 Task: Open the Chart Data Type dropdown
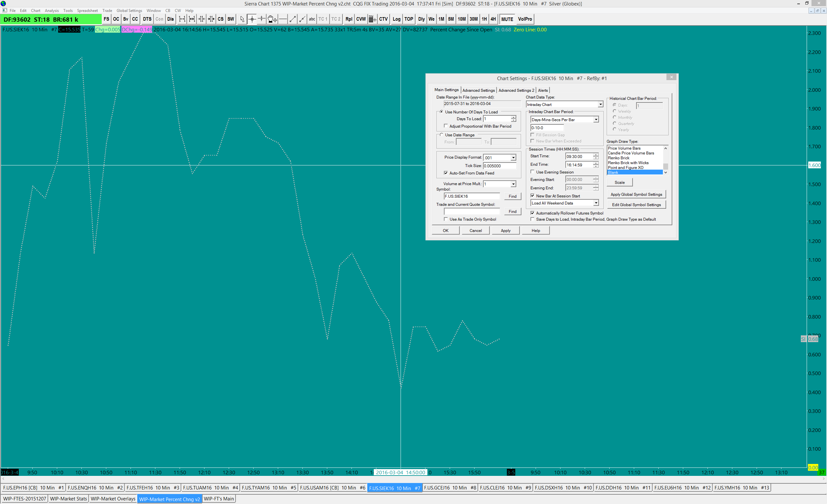[x=600, y=105]
